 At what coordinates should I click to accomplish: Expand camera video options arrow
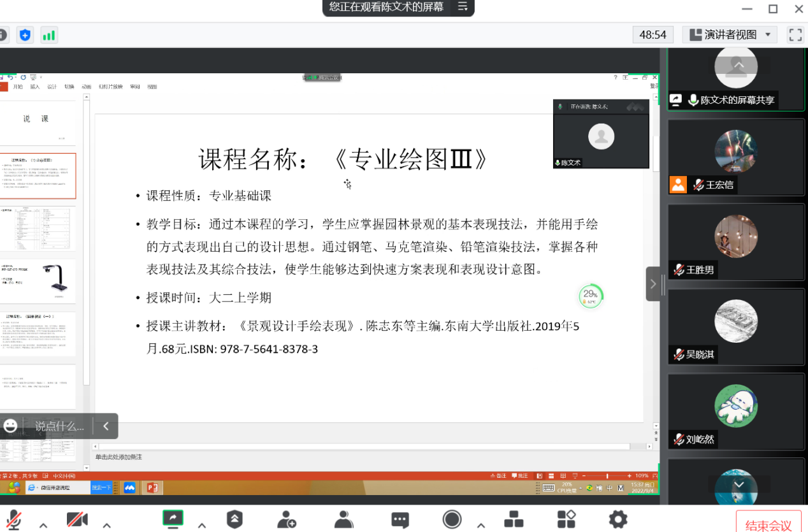[107, 526]
